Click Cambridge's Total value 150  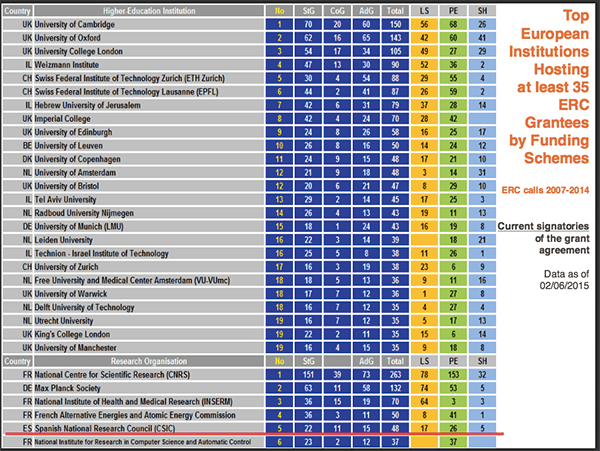click(395, 24)
